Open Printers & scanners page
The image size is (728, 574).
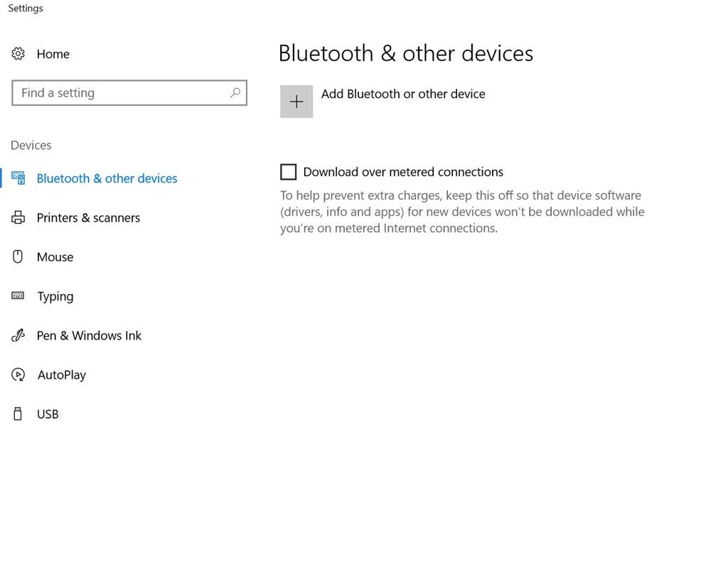point(88,217)
